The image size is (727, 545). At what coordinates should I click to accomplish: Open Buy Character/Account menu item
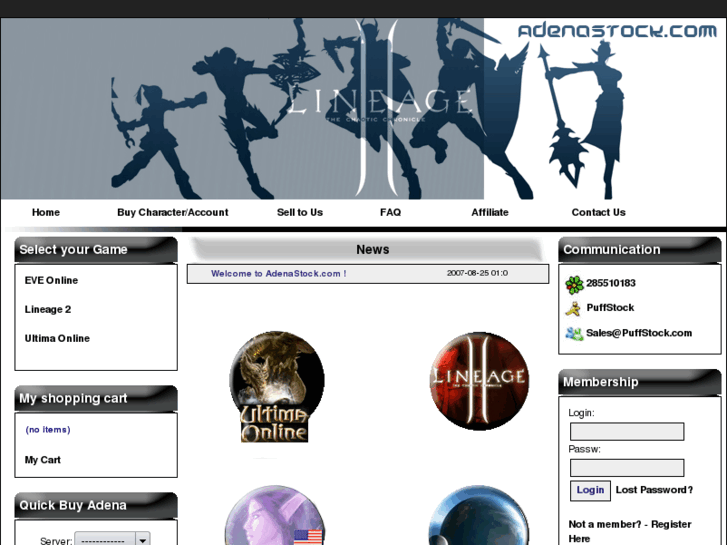click(x=172, y=212)
